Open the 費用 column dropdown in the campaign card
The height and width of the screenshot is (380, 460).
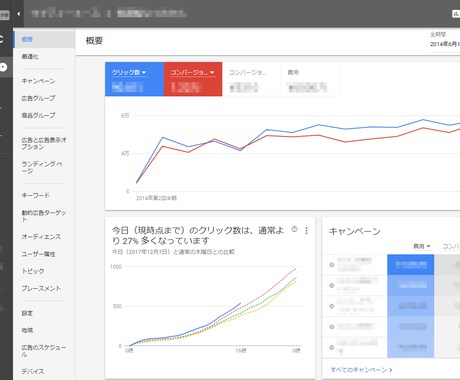(x=422, y=246)
